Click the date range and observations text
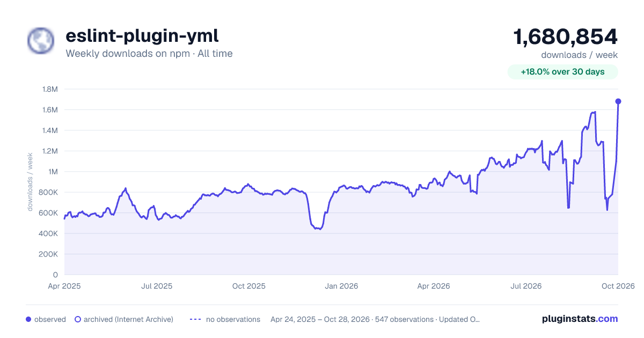Viewport: 644px width, 338px height. pos(375,319)
